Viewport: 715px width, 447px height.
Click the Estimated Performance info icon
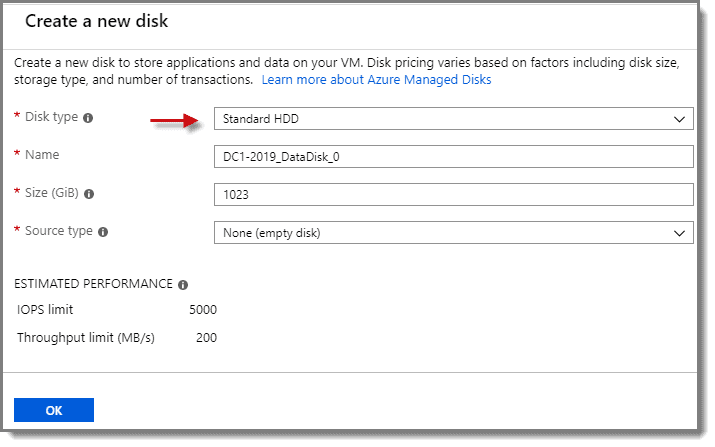(x=183, y=285)
